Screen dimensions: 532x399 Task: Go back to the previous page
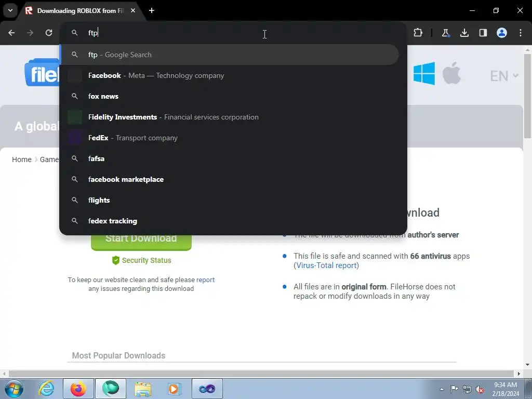[11, 33]
